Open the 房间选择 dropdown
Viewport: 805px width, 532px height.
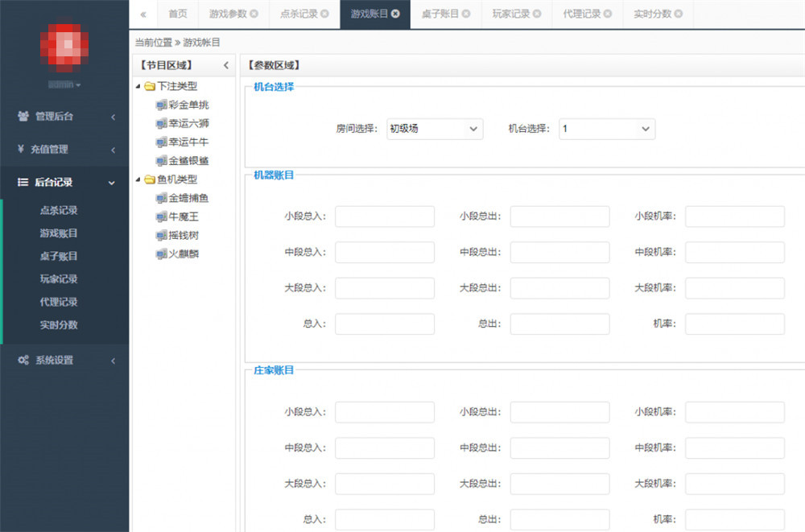point(435,129)
